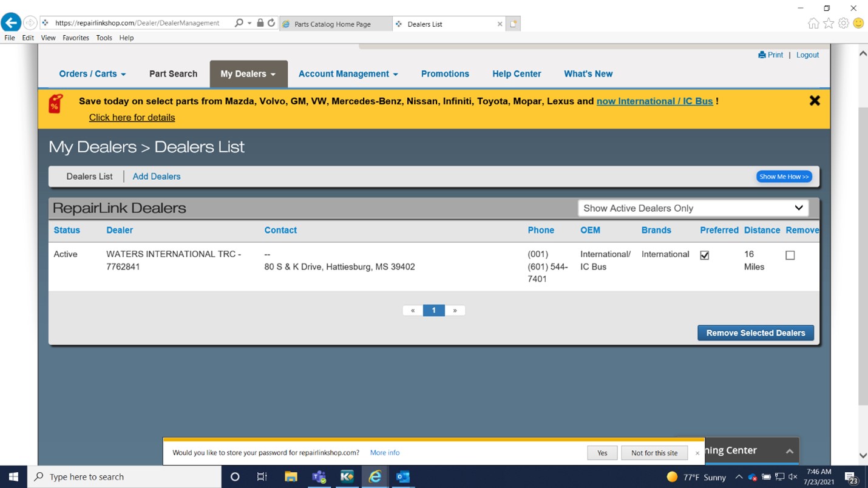868x488 pixels.
Task: Open More info link in password prompt
Action: pyautogui.click(x=385, y=453)
